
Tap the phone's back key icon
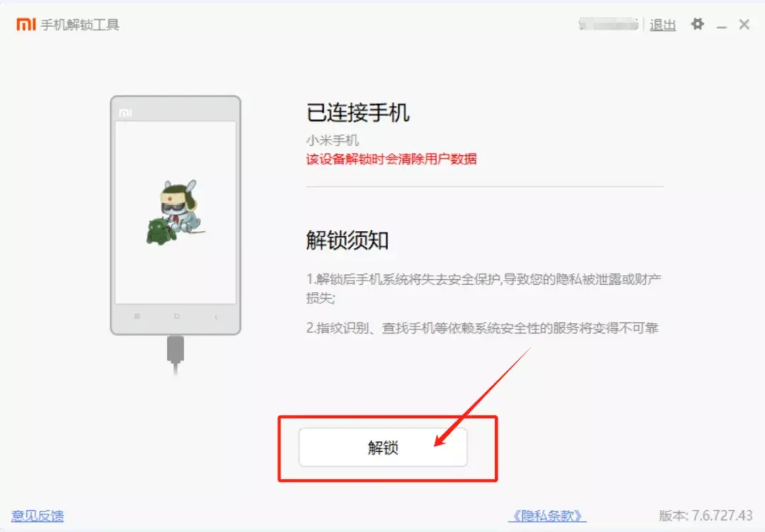[215, 317]
